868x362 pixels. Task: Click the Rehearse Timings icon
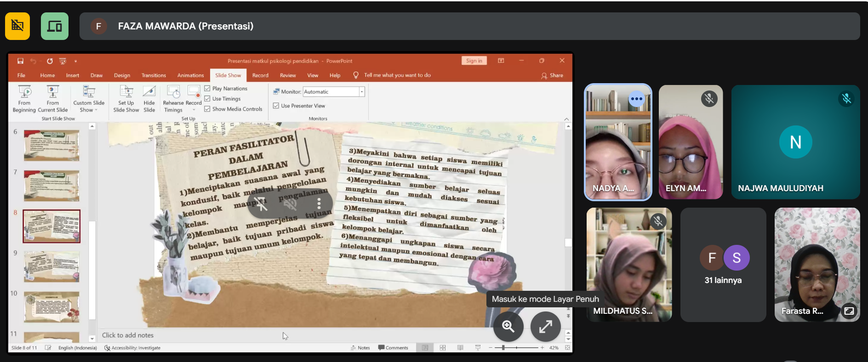[173, 92]
